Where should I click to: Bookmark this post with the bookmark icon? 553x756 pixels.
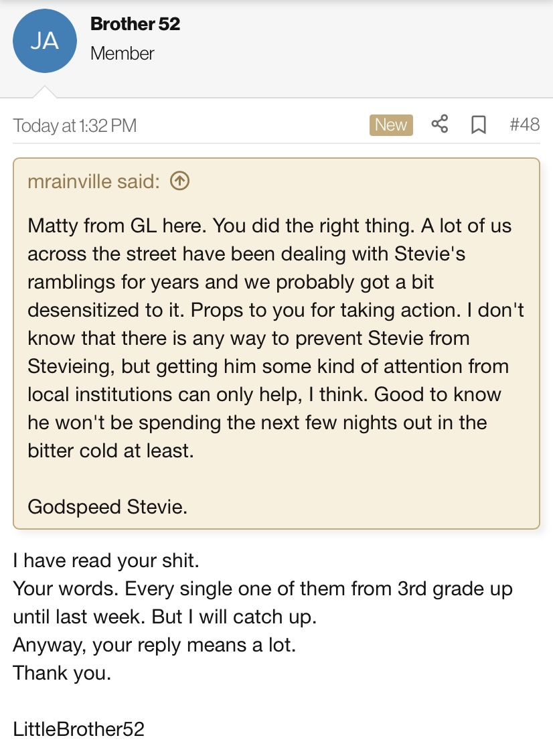click(x=478, y=125)
